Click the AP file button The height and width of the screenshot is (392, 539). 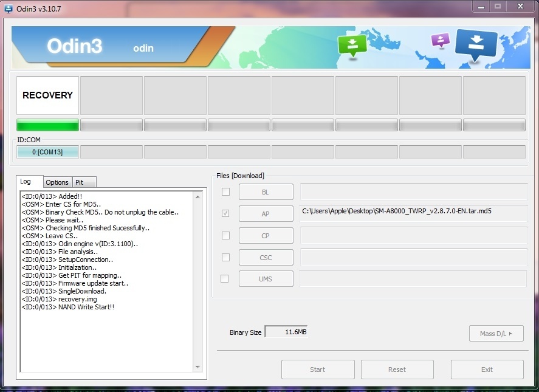click(266, 213)
